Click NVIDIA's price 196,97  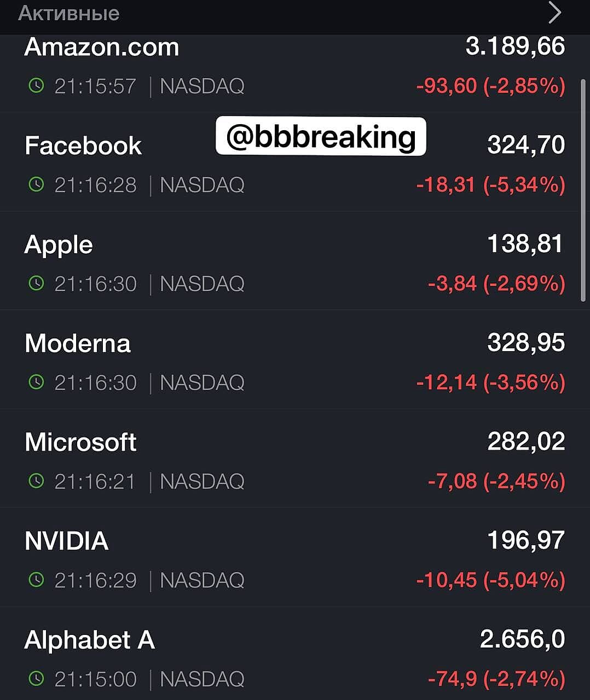click(525, 540)
